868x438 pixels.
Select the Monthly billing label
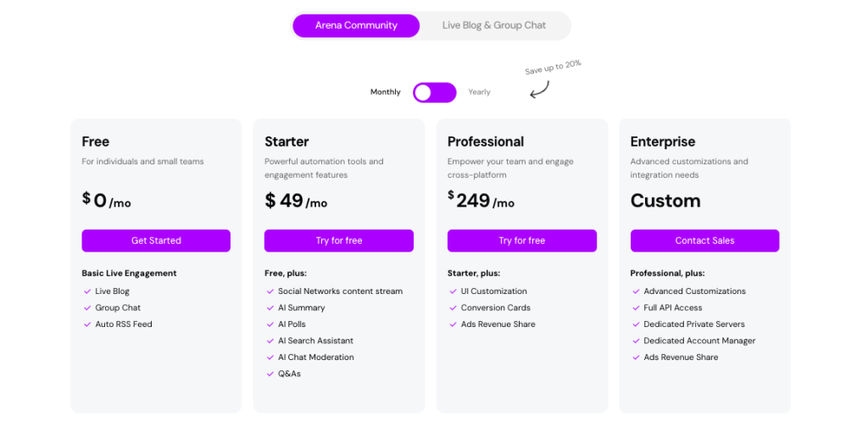click(386, 92)
